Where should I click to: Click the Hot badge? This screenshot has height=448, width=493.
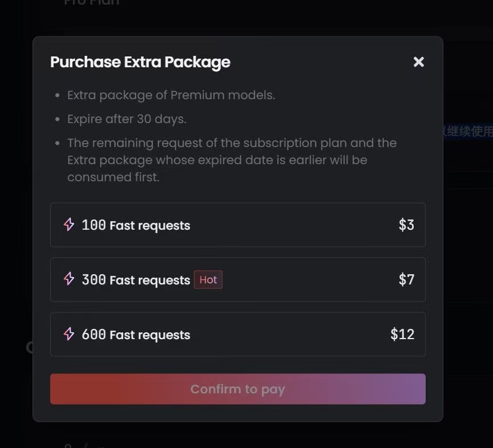[x=208, y=280]
